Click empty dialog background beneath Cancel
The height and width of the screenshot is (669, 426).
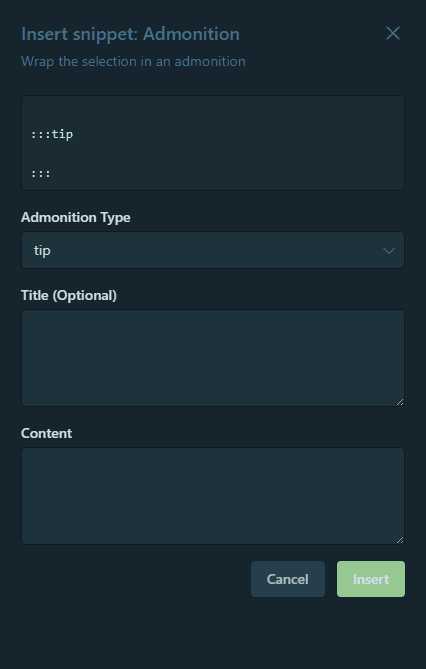[x=288, y=631]
